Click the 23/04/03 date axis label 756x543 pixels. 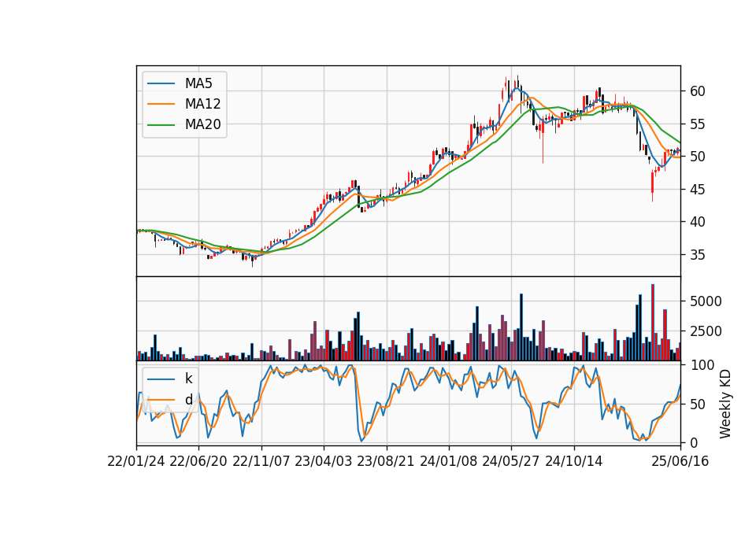coord(324,461)
